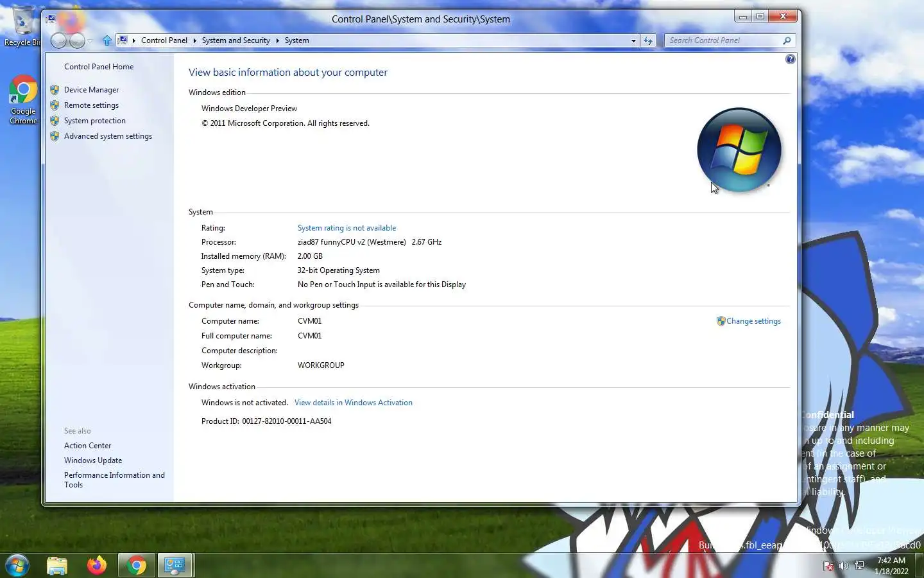Click the Back navigation button
Screen dimensions: 924x578
[58, 40]
